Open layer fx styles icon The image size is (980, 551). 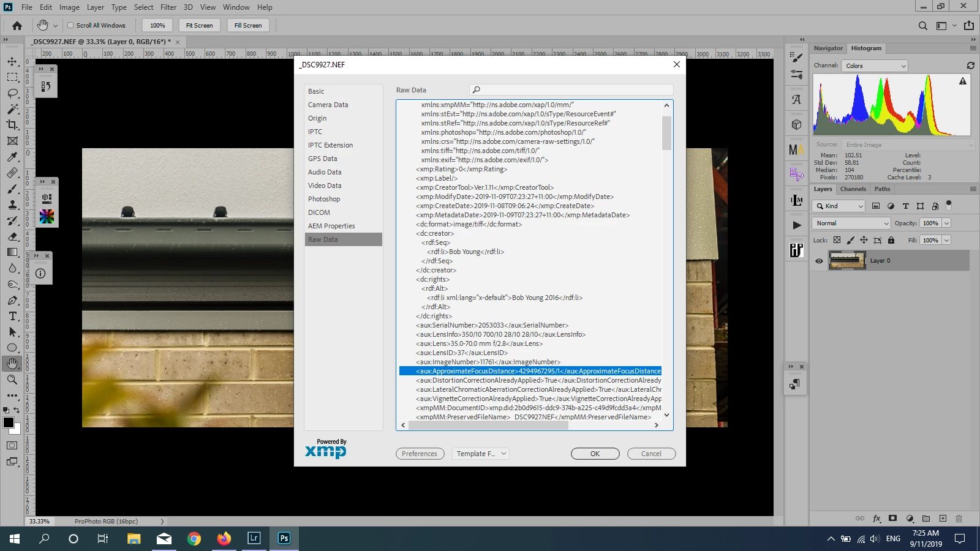pyautogui.click(x=876, y=518)
